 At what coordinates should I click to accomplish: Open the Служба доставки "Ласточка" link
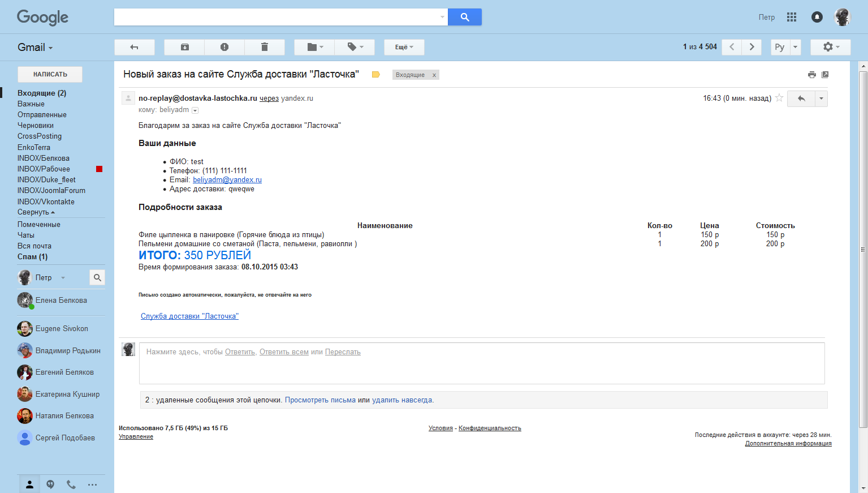(189, 316)
